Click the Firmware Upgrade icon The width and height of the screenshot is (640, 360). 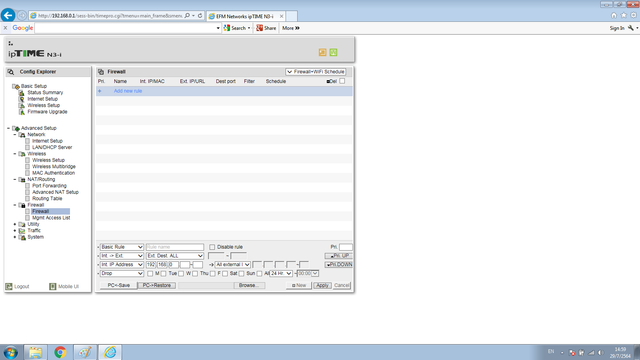click(x=22, y=112)
